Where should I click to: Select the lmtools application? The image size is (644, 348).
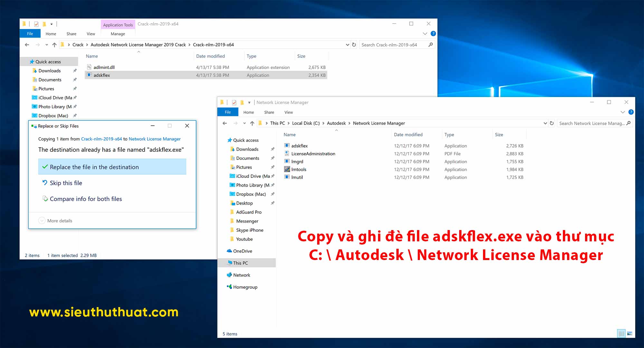point(298,169)
